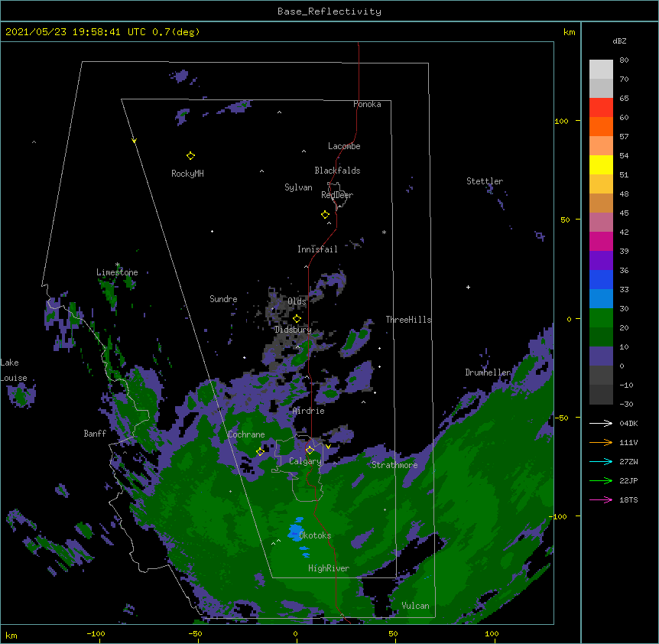Click the dBZ legend heading
The height and width of the screenshot is (644, 659).
pos(619,41)
